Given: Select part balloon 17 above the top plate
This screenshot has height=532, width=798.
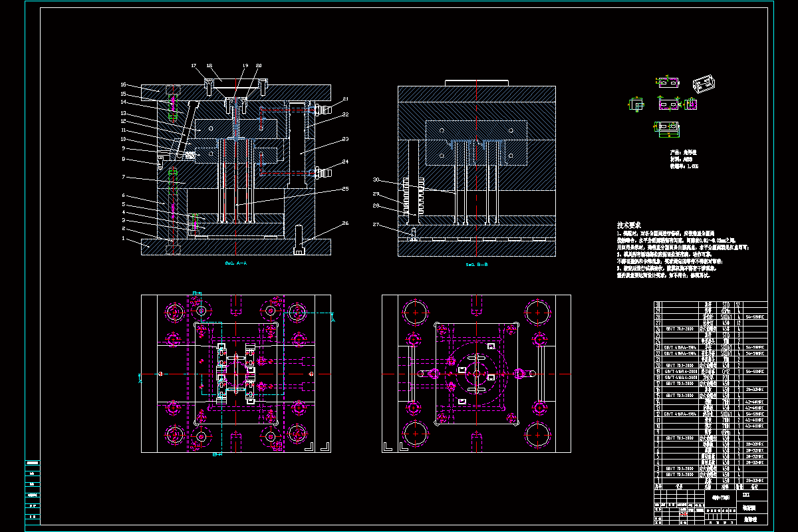Looking at the screenshot, I should tap(194, 66).
